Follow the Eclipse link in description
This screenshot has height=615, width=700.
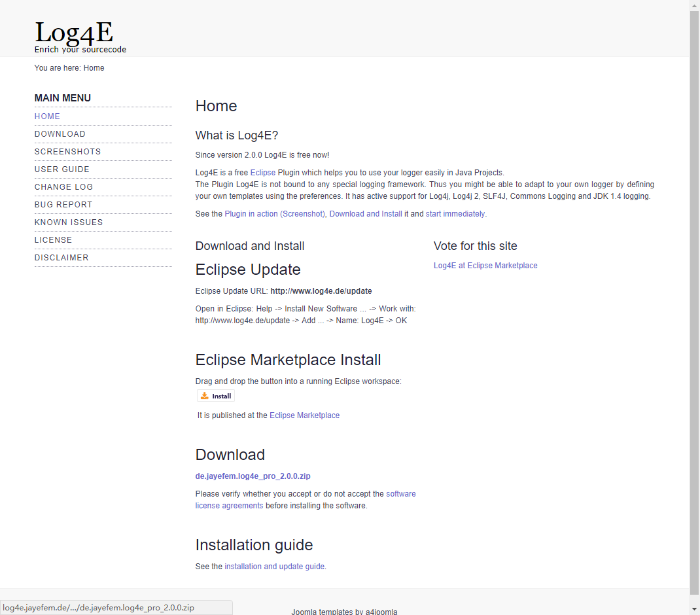(262, 173)
